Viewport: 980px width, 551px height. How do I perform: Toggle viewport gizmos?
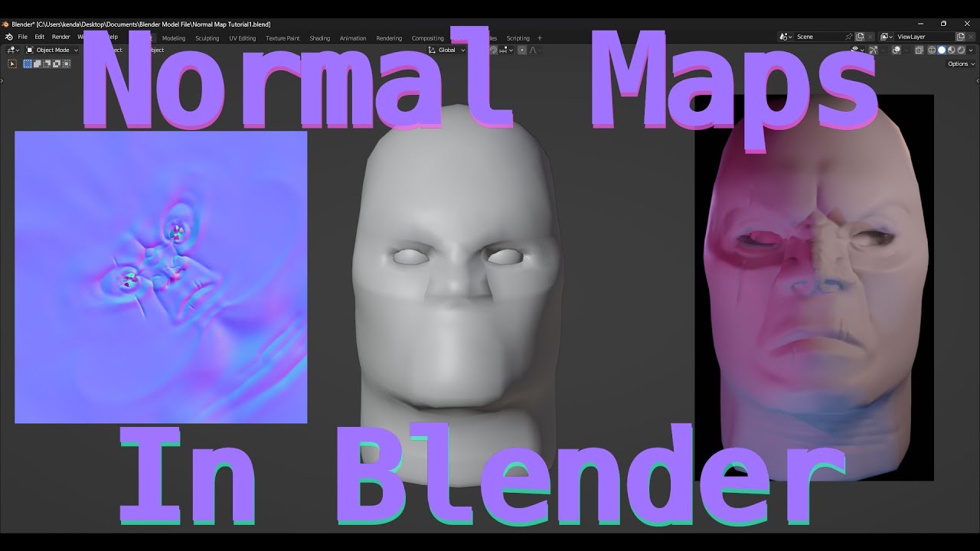click(874, 50)
